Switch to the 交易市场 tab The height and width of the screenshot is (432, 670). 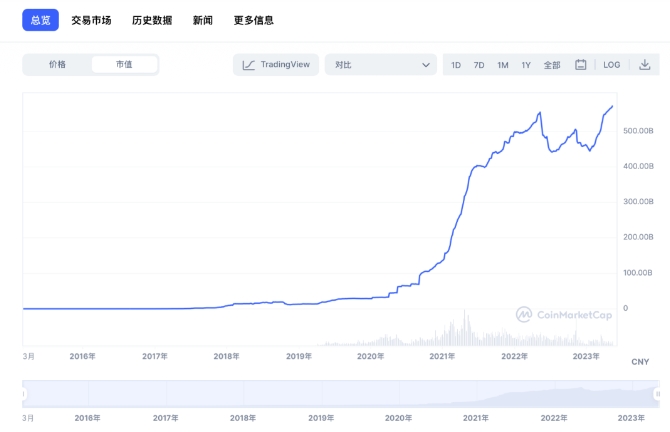(x=91, y=20)
